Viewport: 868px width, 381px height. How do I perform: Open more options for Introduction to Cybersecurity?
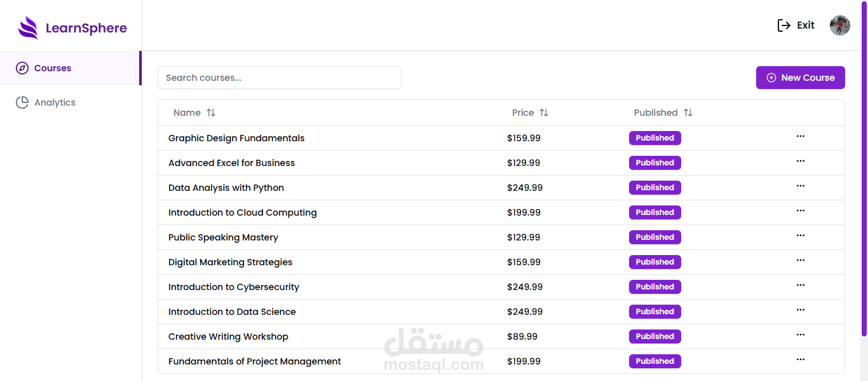[x=801, y=285]
